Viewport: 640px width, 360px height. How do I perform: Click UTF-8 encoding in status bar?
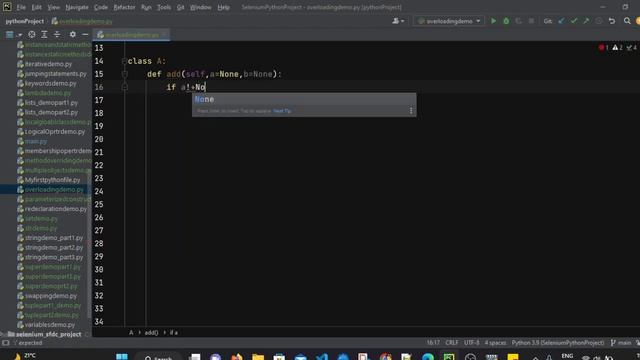pos(472,343)
